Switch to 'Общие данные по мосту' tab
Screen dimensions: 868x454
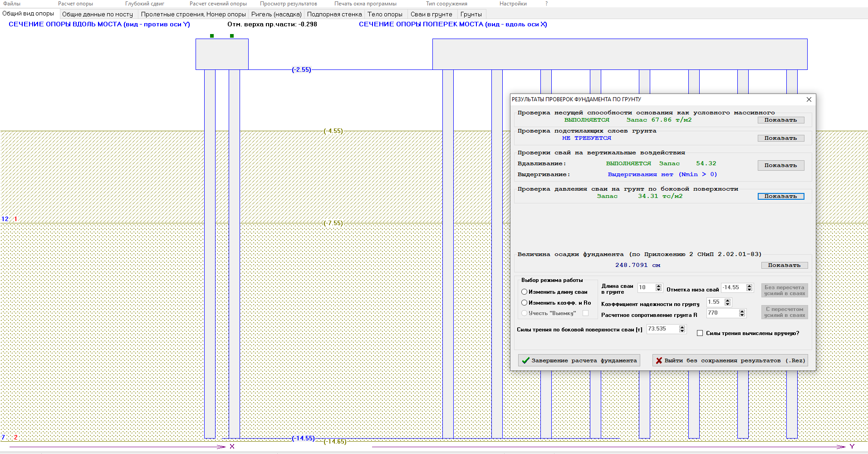click(98, 14)
